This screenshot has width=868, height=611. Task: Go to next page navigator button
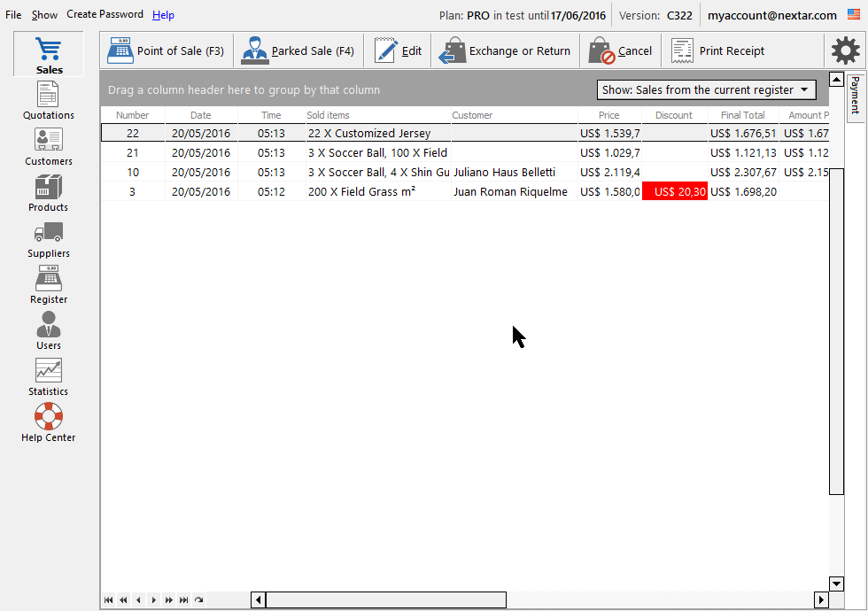[x=169, y=600]
